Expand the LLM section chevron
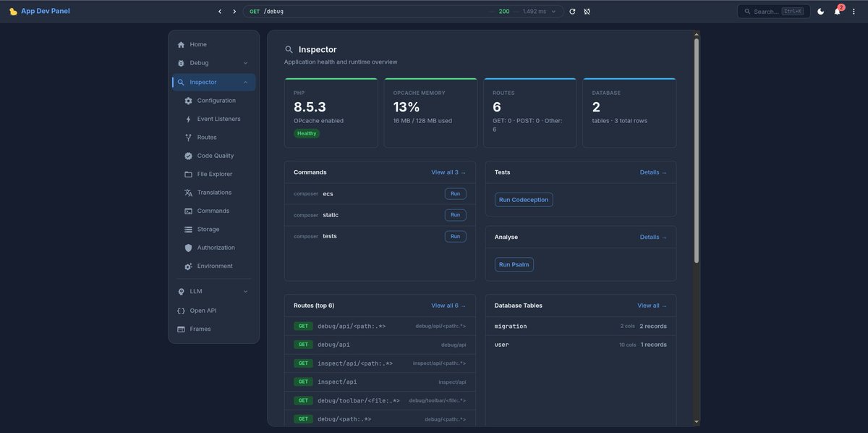The image size is (868, 433). click(245, 291)
